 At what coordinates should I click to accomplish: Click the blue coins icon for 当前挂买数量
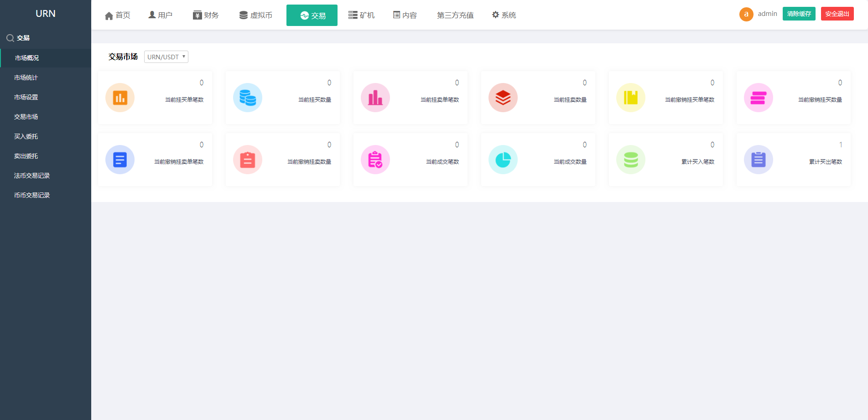coord(248,98)
